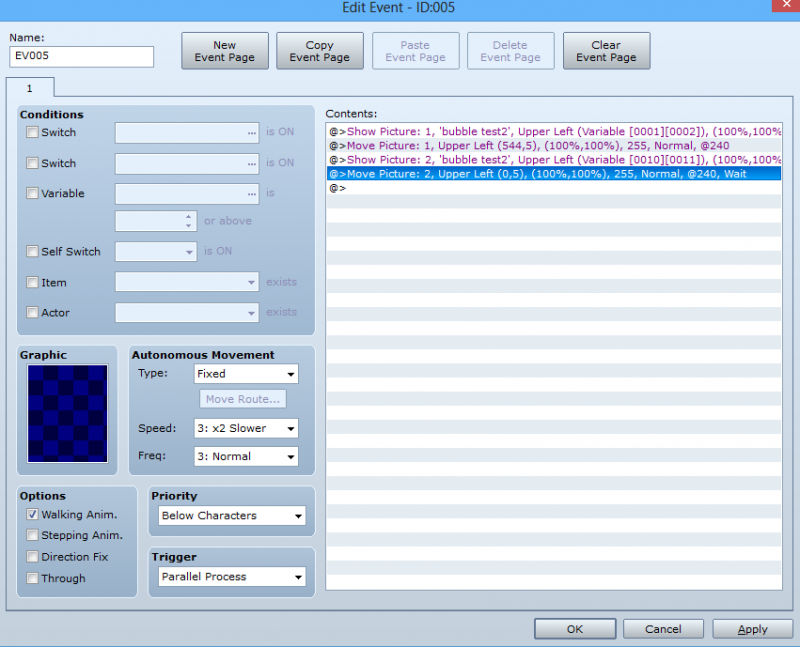
Task: Confirm the event with OK
Action: pos(575,629)
